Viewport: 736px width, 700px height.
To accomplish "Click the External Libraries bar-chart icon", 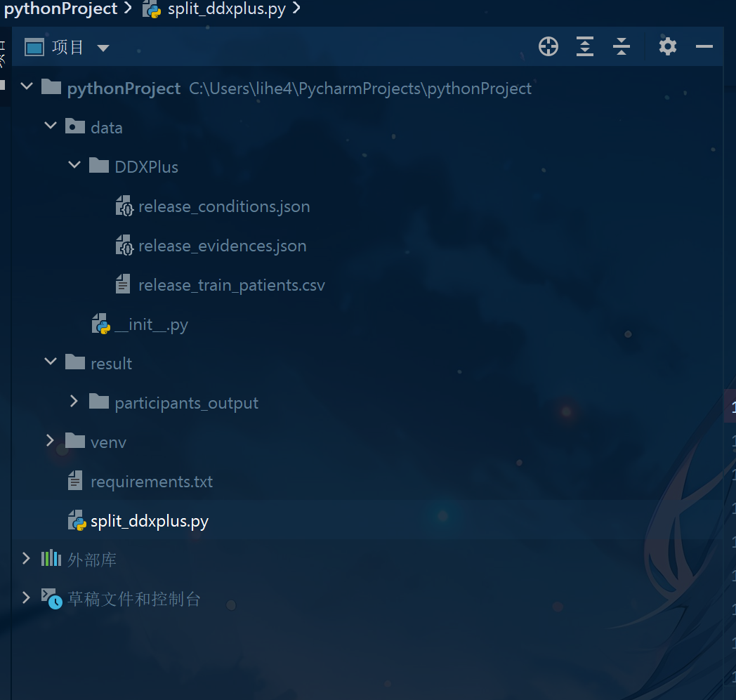I will coord(51,560).
